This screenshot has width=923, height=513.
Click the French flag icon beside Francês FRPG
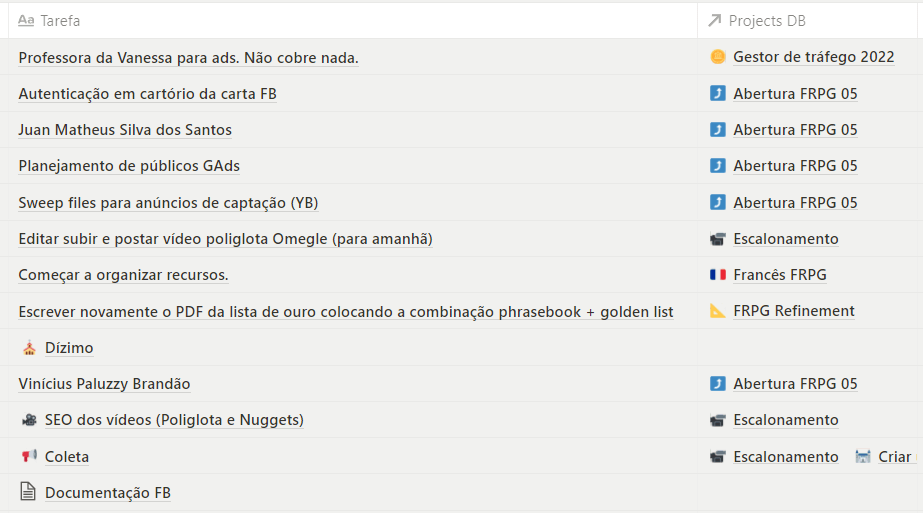pyautogui.click(x=717, y=275)
